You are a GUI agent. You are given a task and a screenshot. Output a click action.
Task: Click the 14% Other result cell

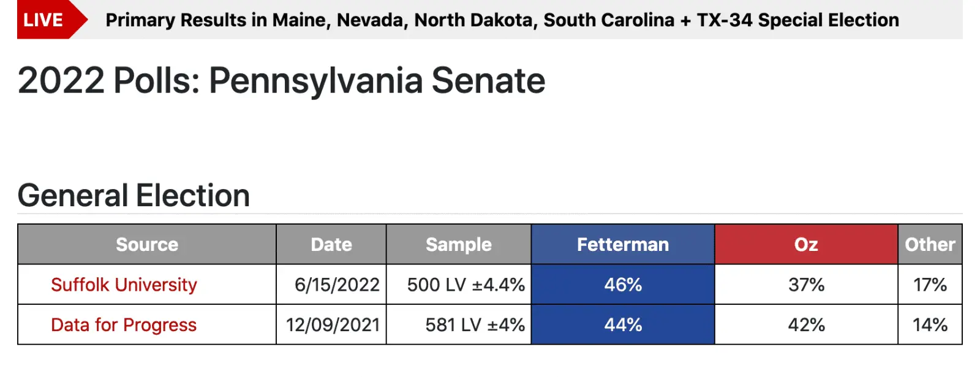930,325
